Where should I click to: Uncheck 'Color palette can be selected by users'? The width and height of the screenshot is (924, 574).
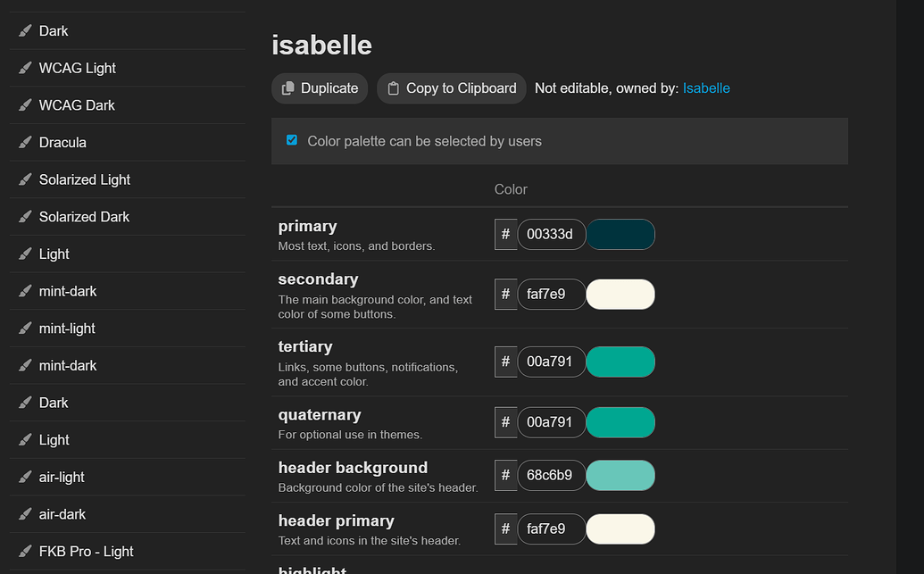[x=292, y=140]
